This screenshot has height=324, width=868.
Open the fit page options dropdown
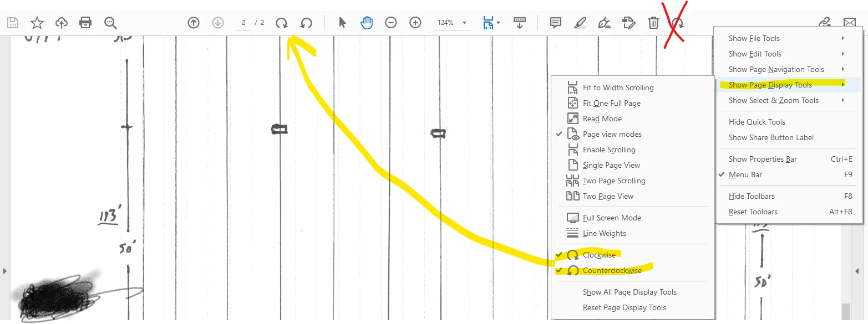click(x=491, y=23)
